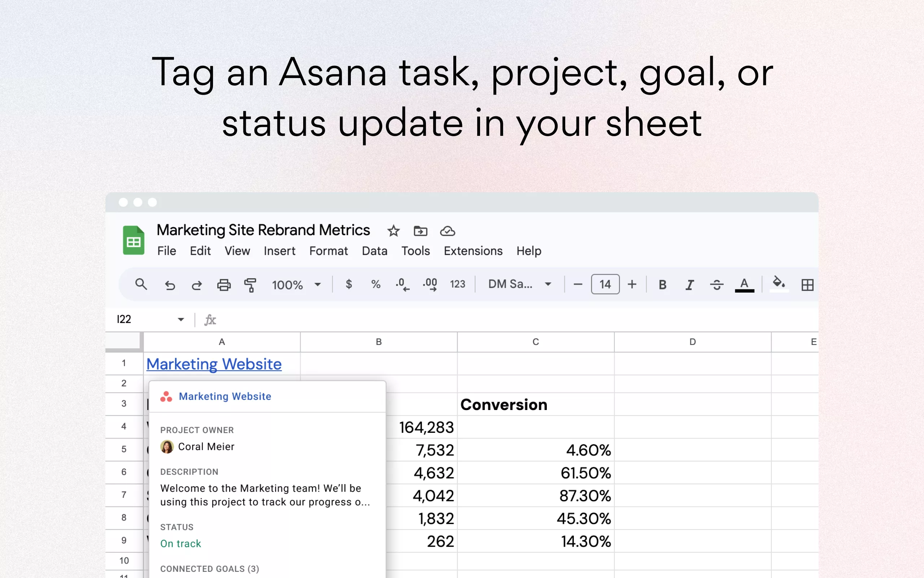The height and width of the screenshot is (578, 924).
Task: Click the Marketing Website link in cell A1
Action: [x=214, y=364]
